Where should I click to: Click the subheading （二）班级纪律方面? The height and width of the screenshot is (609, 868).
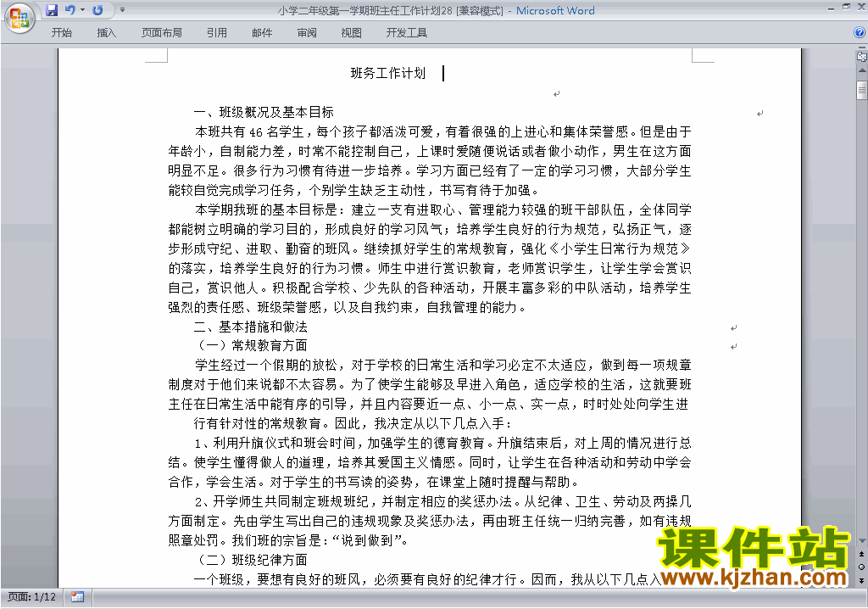click(251, 561)
